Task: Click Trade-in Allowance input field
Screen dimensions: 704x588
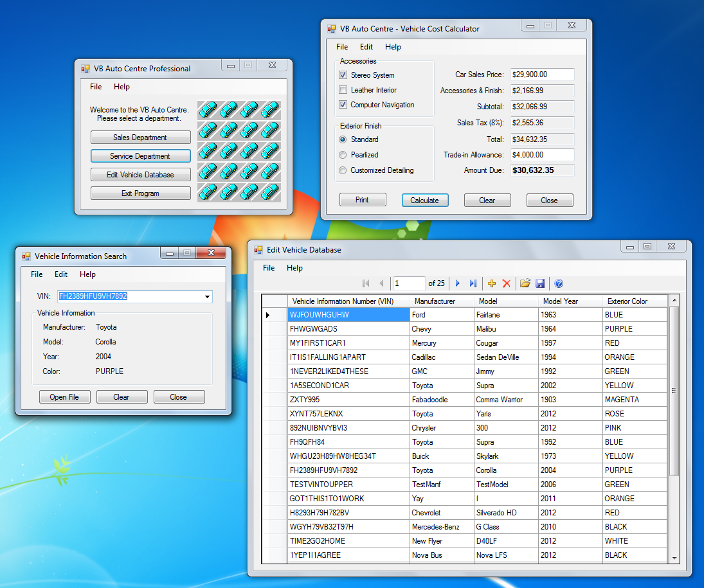Action: (543, 155)
